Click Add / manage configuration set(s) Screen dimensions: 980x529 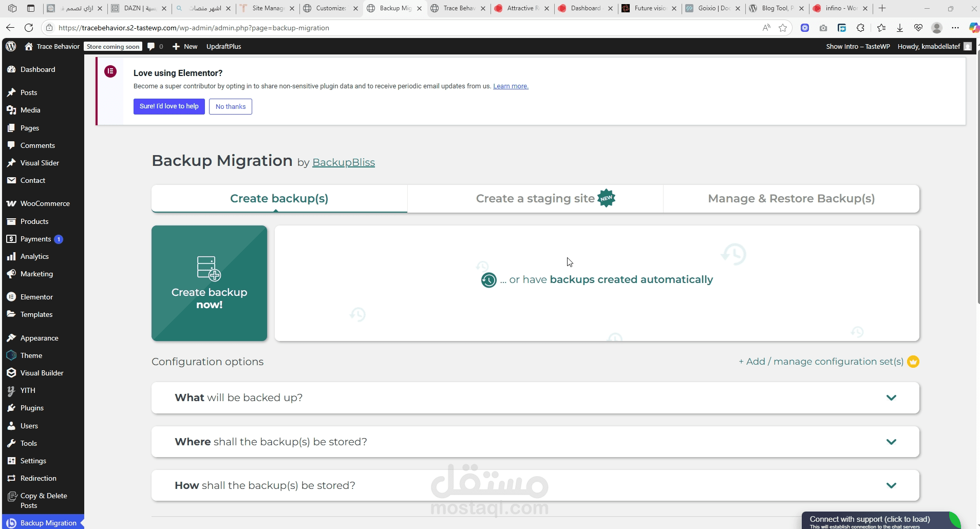[821, 362]
